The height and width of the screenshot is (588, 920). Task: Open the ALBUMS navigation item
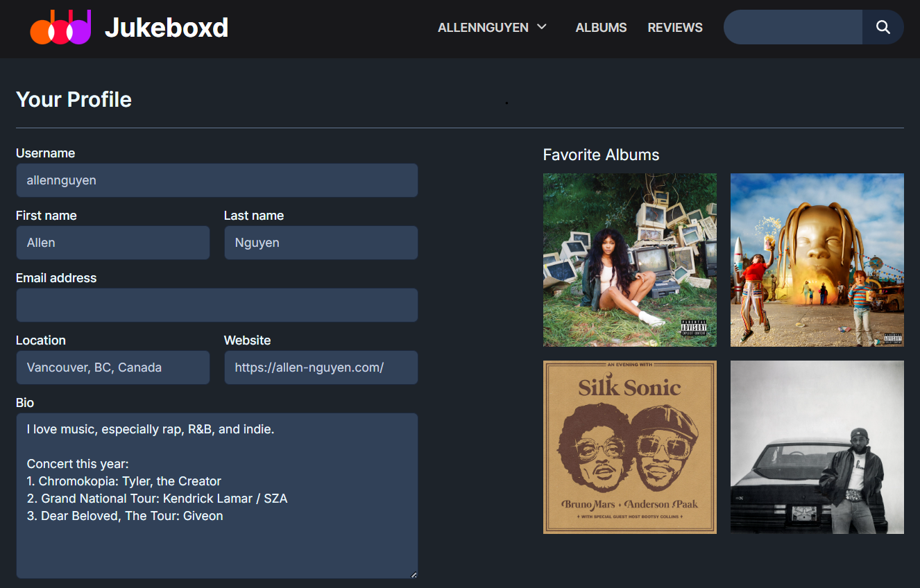(601, 28)
